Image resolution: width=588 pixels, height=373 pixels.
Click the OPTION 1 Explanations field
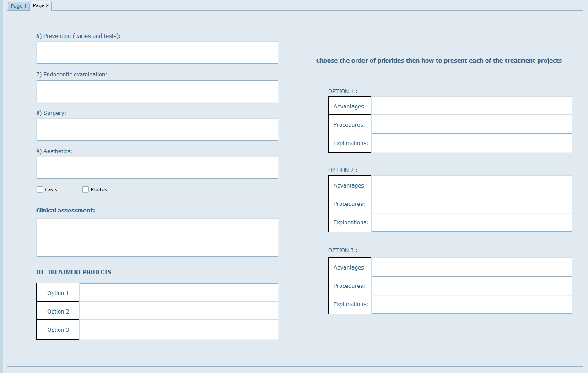tap(471, 143)
